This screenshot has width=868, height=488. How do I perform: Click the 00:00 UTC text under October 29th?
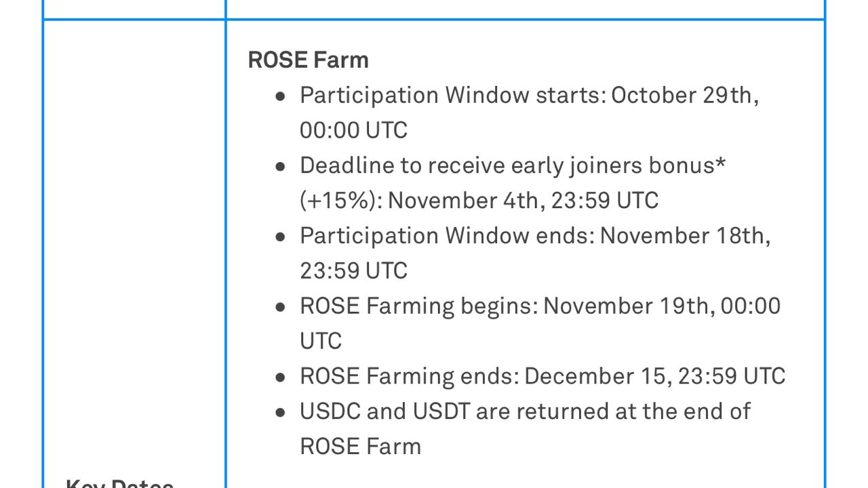(x=353, y=130)
